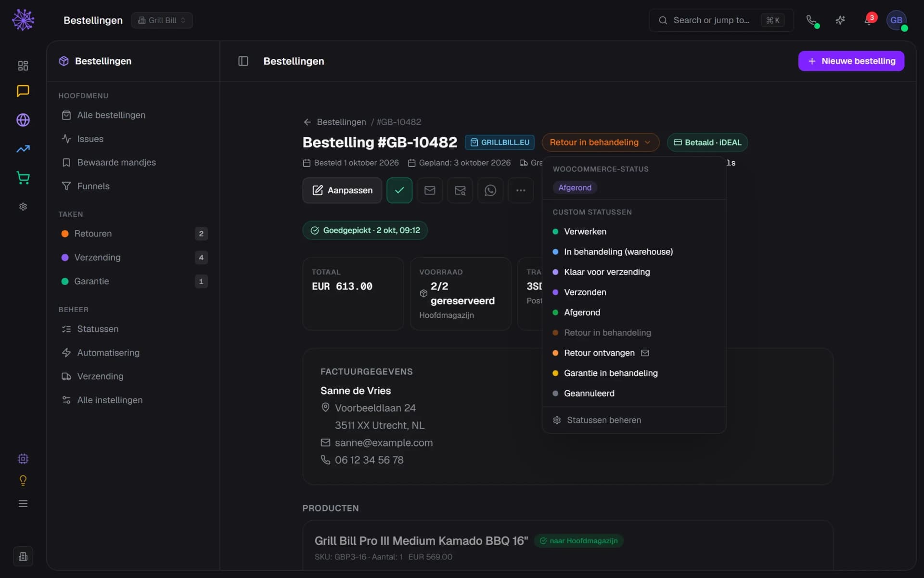
Task: Open the small gear icon in left rail
Action: point(23,207)
